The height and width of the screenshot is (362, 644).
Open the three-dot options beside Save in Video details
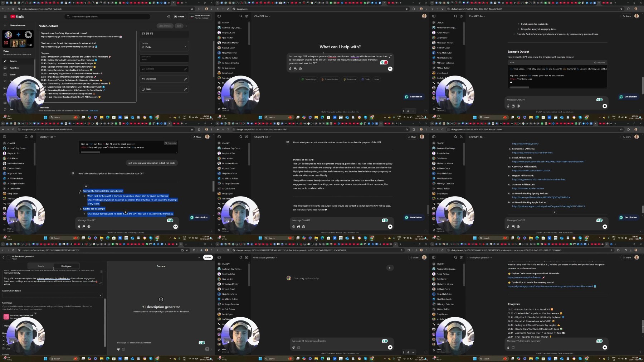[186, 26]
